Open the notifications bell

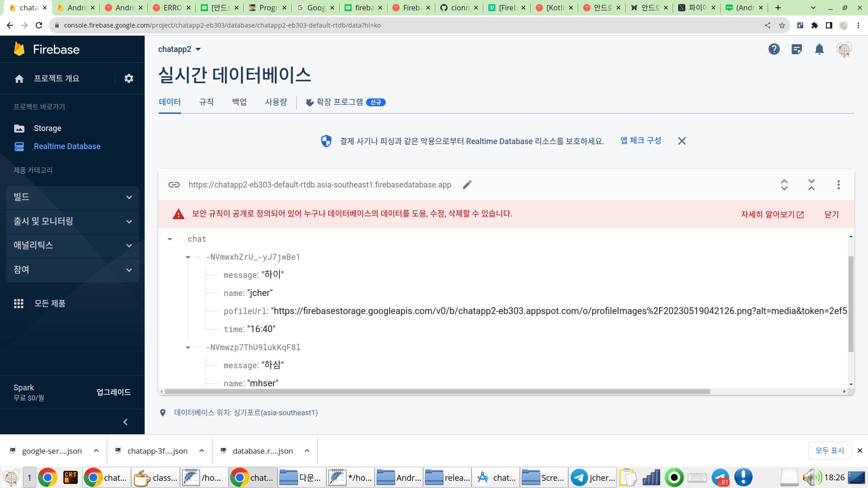819,49
